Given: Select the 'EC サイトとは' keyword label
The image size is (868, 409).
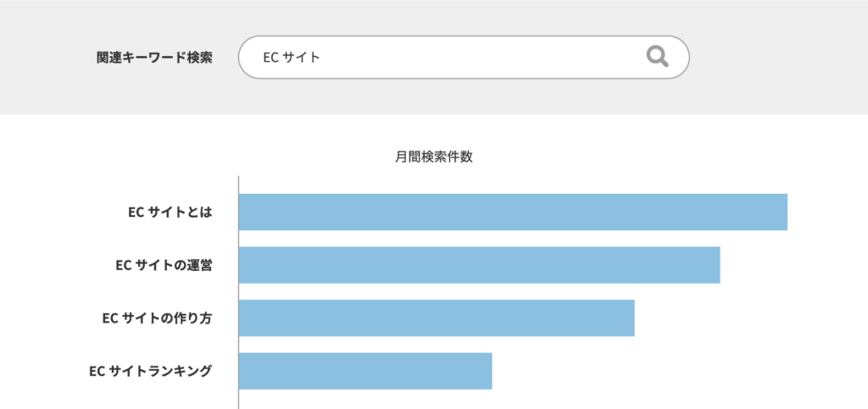Looking at the screenshot, I should (x=170, y=213).
